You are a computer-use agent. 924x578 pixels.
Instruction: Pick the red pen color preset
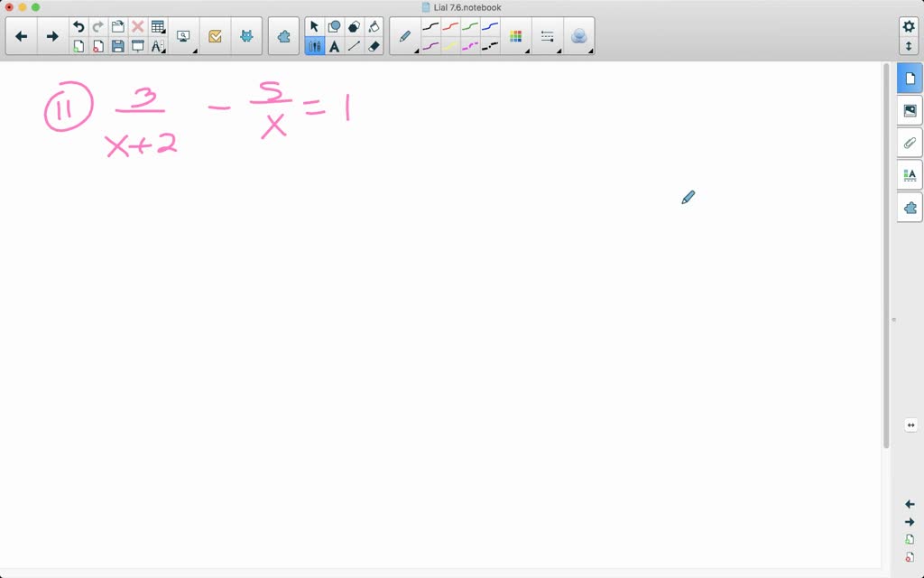[x=451, y=26]
